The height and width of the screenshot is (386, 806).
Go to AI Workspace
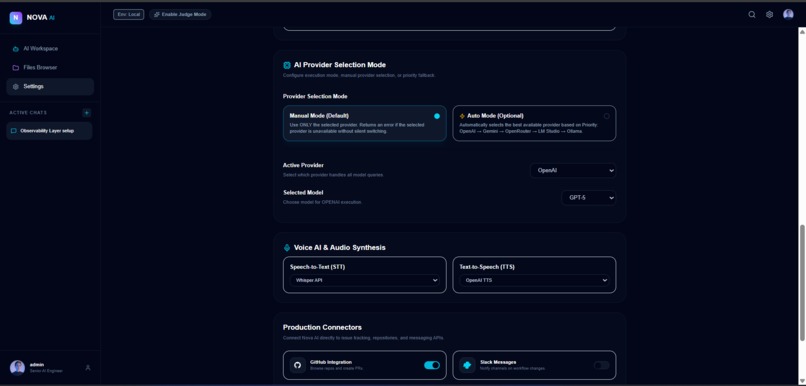coord(50,49)
